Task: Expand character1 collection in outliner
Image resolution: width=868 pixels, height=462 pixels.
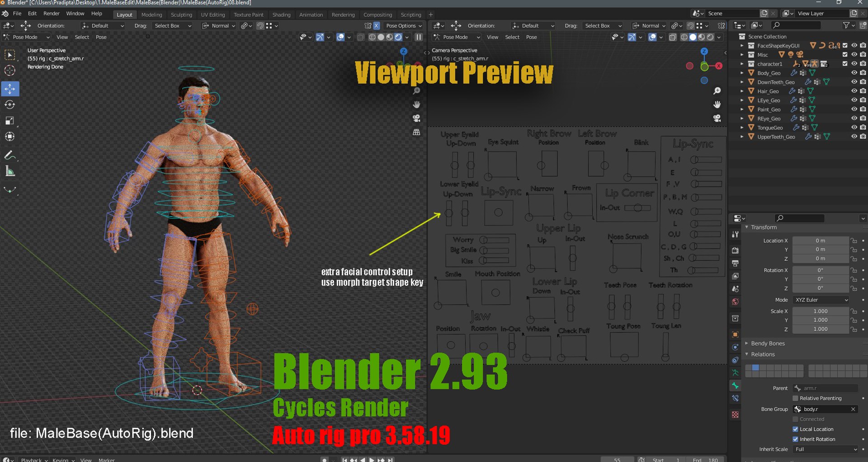Action: coord(742,64)
